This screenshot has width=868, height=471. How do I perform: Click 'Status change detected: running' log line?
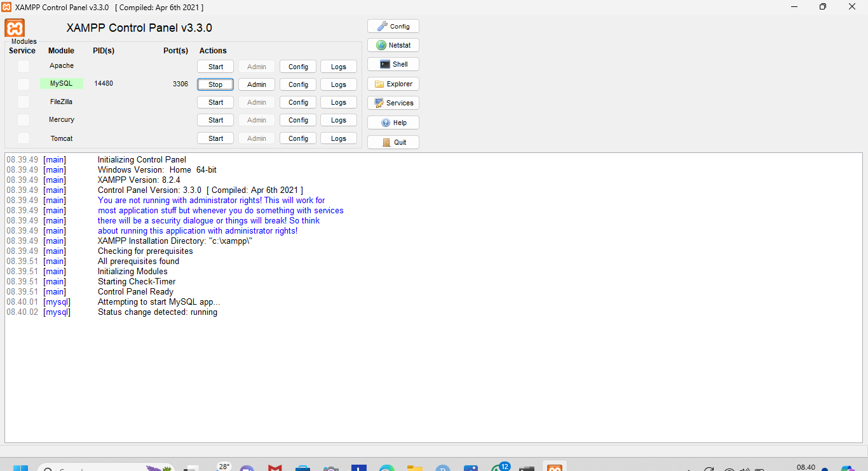[158, 312]
